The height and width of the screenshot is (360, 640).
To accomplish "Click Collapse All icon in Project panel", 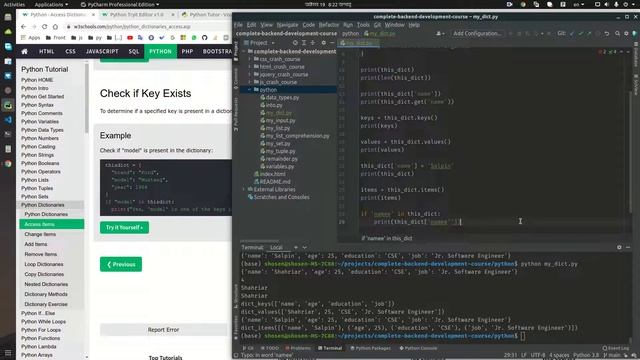I will (x=313, y=42).
